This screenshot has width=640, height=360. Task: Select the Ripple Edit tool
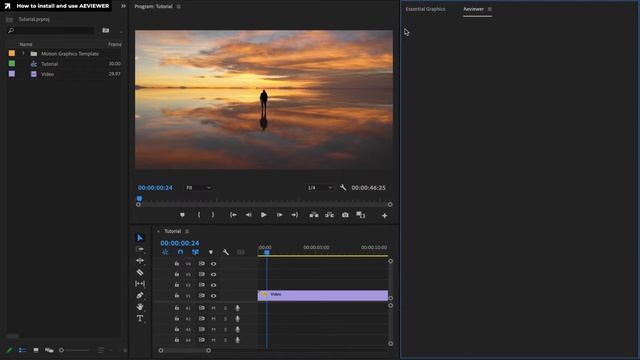[140, 260]
